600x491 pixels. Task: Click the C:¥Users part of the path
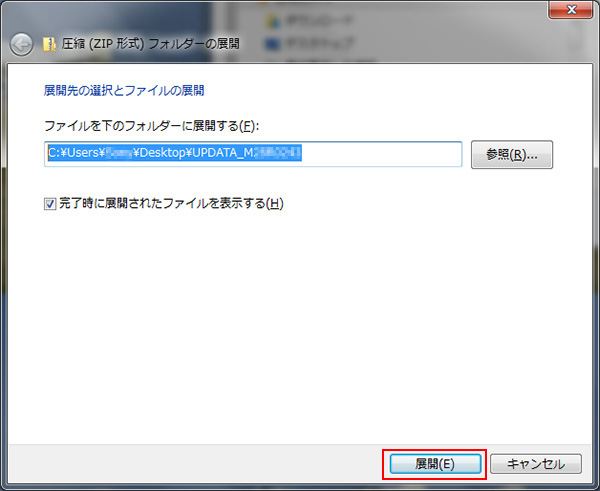pyautogui.click(x=72, y=154)
